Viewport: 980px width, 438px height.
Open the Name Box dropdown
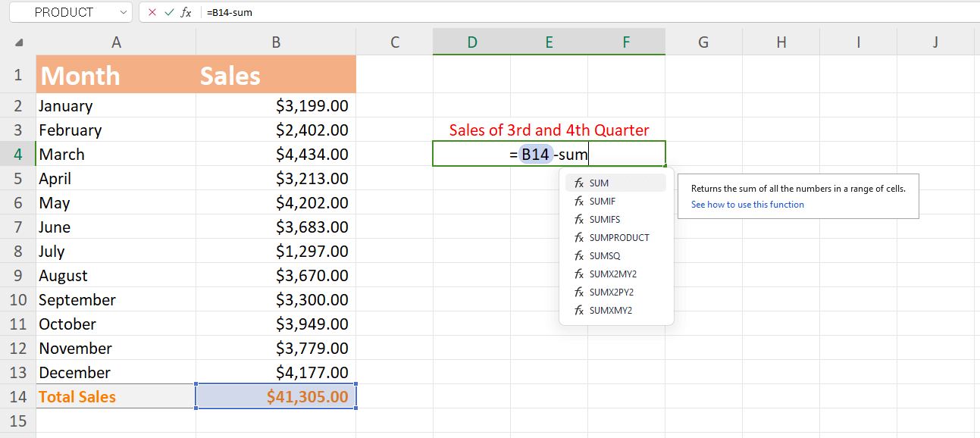124,12
